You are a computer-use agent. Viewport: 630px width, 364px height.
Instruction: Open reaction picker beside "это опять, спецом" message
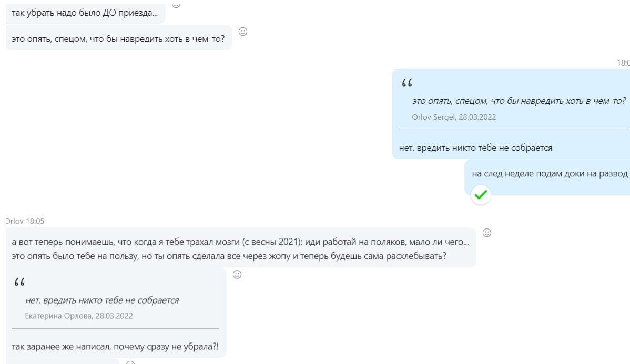tap(243, 32)
